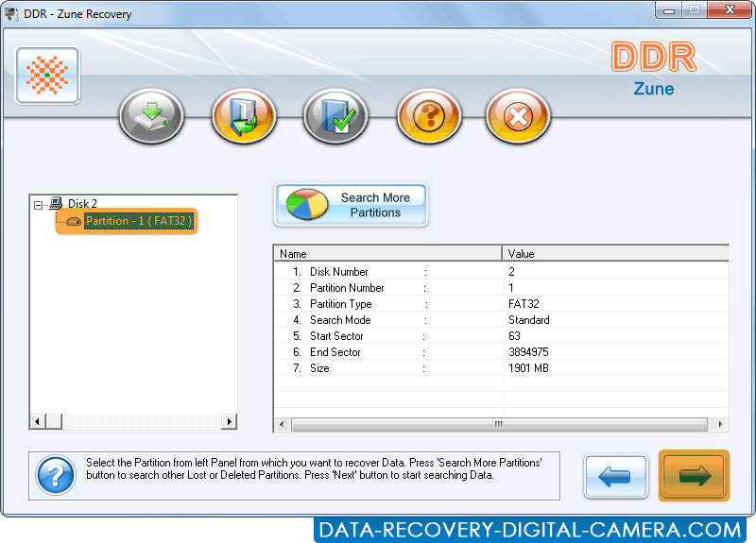This screenshot has height=543, width=756.
Task: Click the green next arrow button
Action: pos(695,476)
